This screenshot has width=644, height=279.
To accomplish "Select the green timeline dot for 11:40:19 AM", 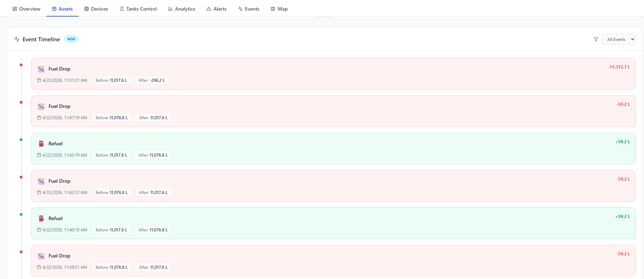I will pos(21,214).
